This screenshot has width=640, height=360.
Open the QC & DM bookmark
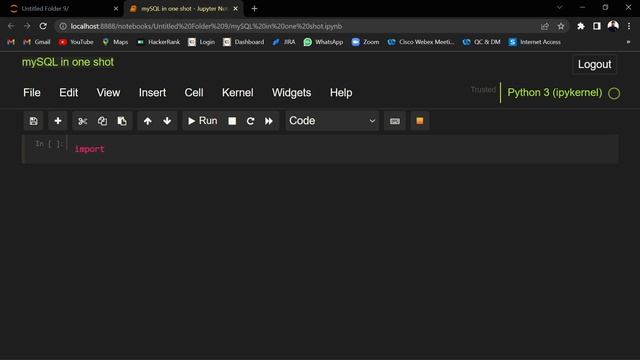tap(481, 42)
